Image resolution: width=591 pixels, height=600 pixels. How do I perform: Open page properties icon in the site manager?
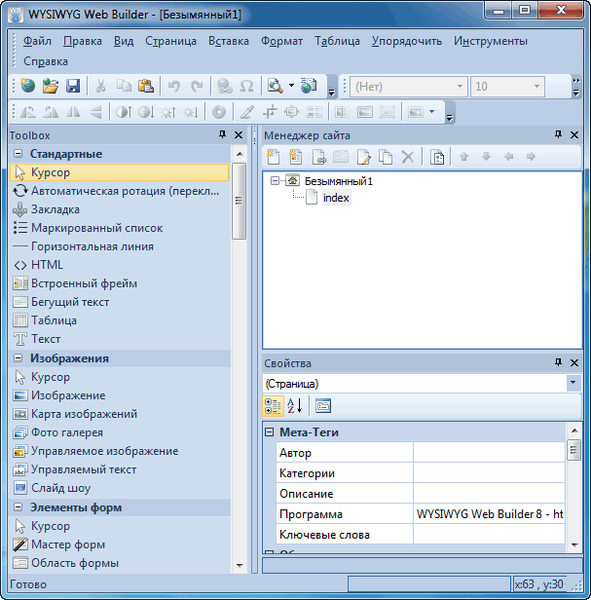click(437, 157)
